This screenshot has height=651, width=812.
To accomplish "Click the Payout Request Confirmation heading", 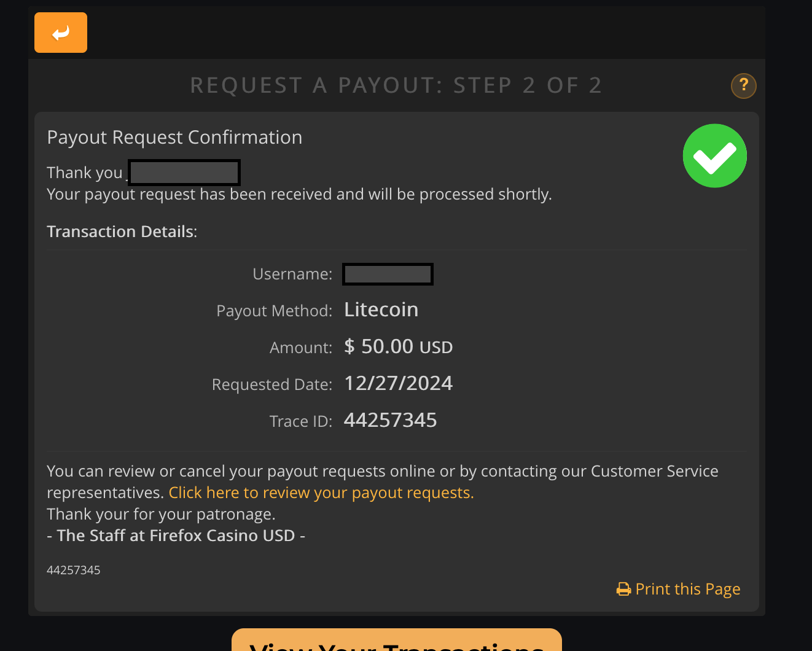I will (174, 138).
